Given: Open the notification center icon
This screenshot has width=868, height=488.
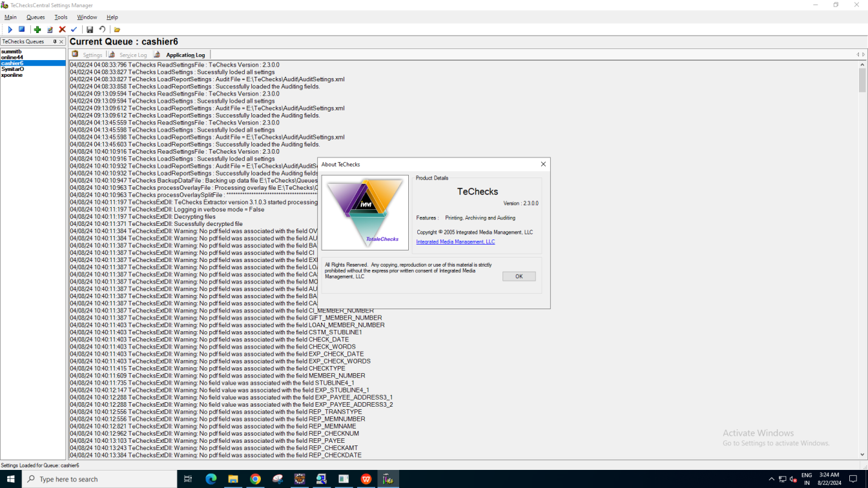Looking at the screenshot, I should [x=853, y=479].
